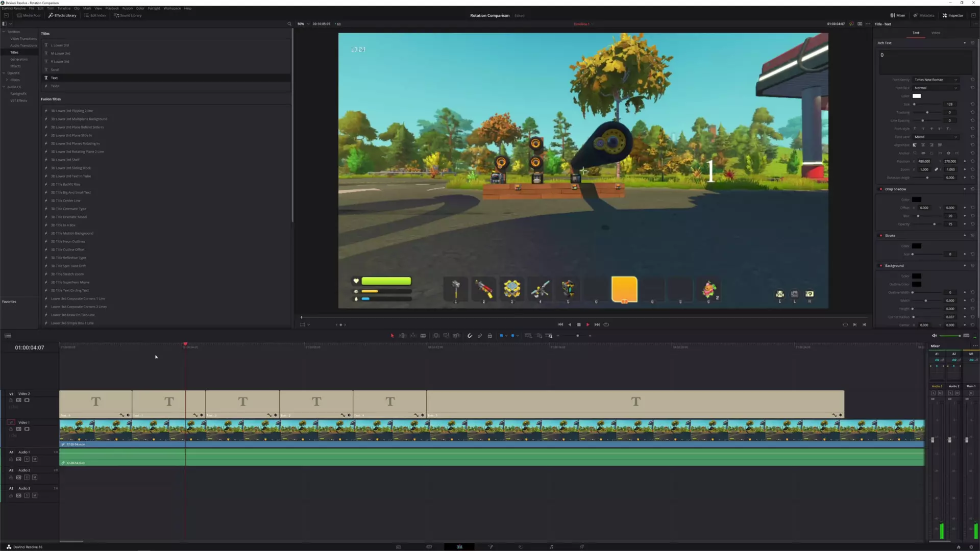The width and height of the screenshot is (980, 551).
Task: Toggle the Linked Selection chain icon
Action: pyautogui.click(x=480, y=336)
